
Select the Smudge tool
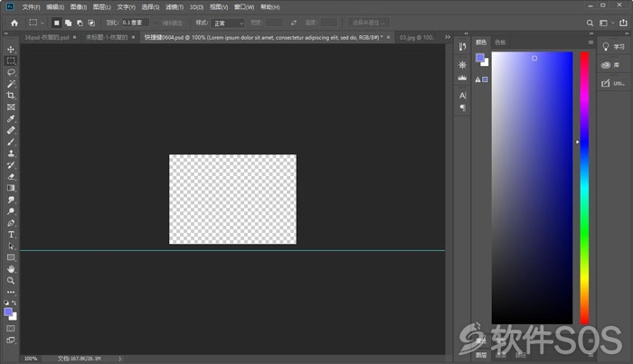[11, 200]
